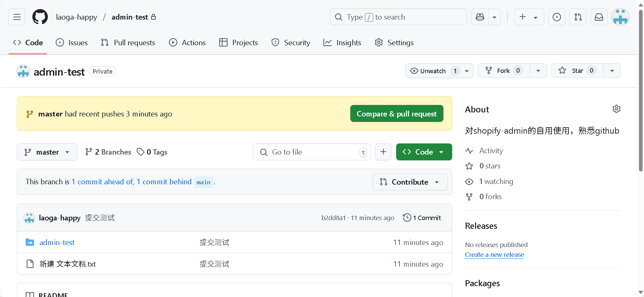Screen dimensions: 644x297
Task: Click the admin-test repository title heading
Action: 59,72
